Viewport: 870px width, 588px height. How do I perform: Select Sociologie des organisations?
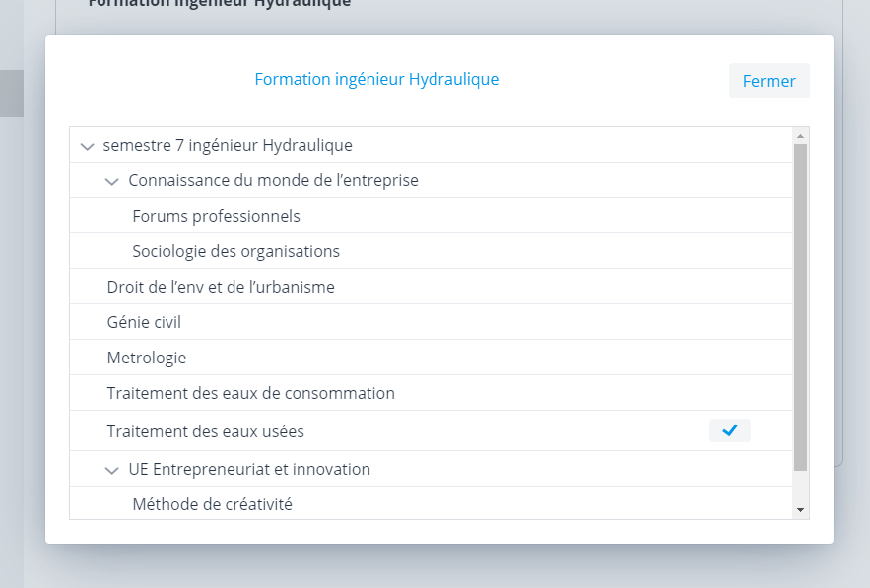coord(235,251)
